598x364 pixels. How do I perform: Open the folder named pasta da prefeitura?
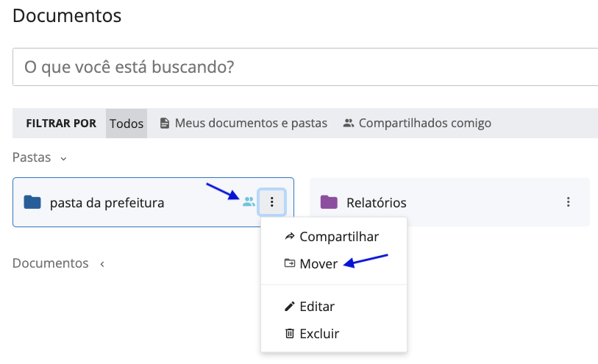coord(107,202)
